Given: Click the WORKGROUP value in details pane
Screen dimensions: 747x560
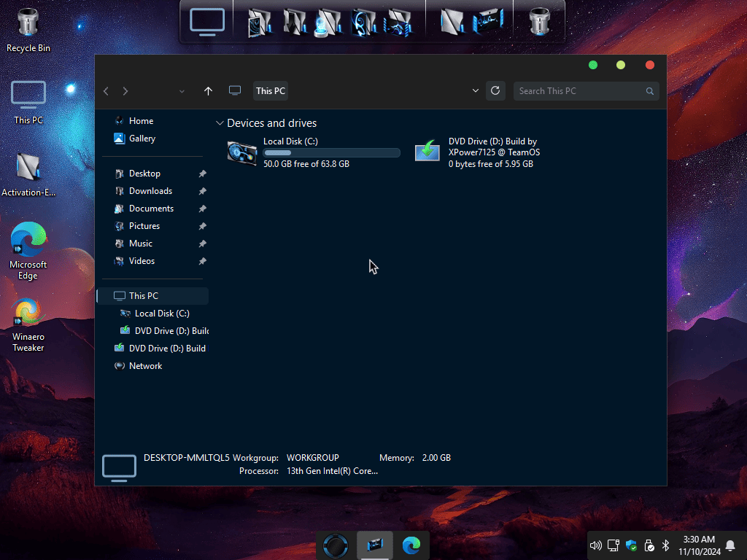Looking at the screenshot, I should (312, 458).
